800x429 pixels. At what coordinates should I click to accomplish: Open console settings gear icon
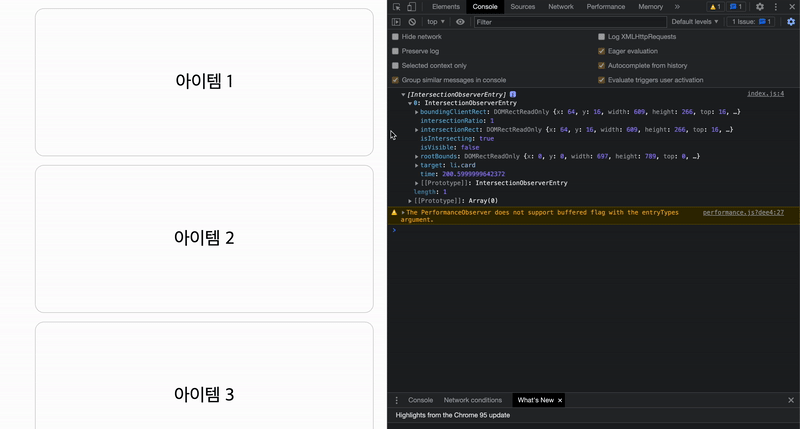click(x=791, y=22)
